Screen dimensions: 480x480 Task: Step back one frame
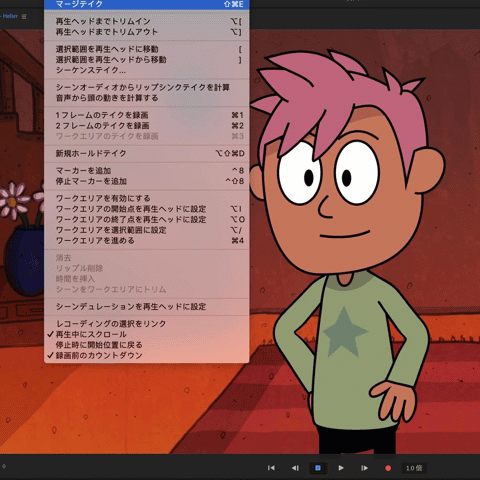tap(295, 468)
